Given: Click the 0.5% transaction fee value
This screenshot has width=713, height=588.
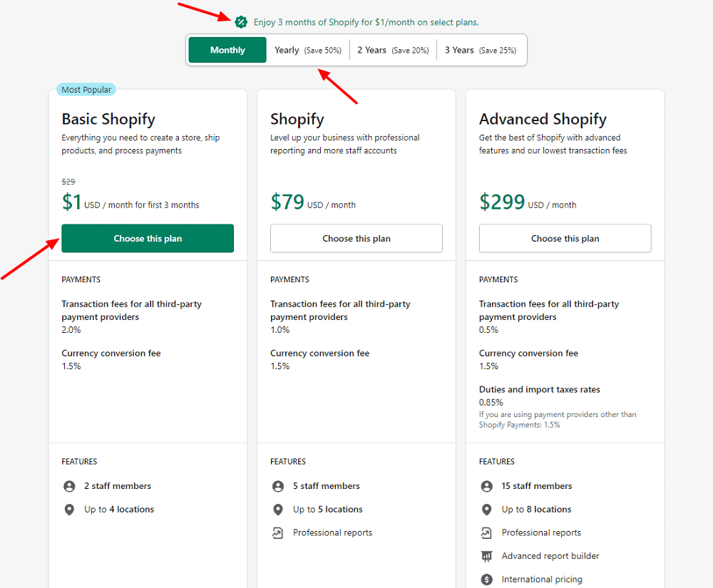Looking at the screenshot, I should pos(489,330).
